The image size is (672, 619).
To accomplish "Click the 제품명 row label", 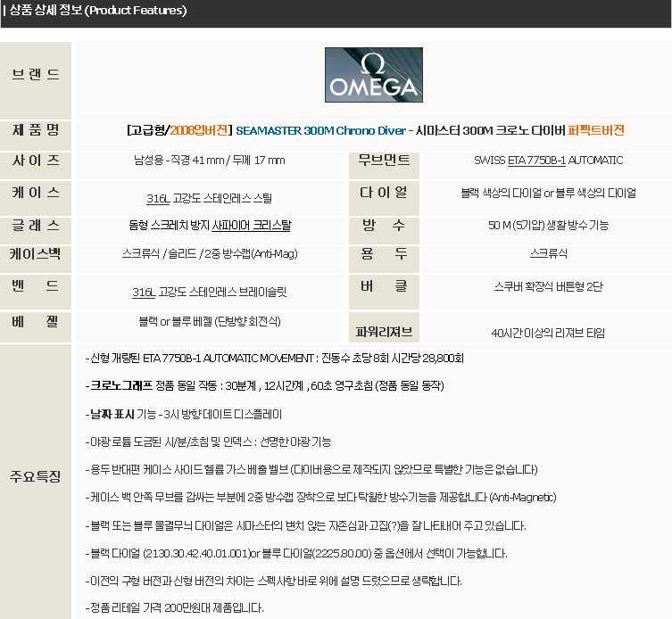I will pyautogui.click(x=36, y=130).
